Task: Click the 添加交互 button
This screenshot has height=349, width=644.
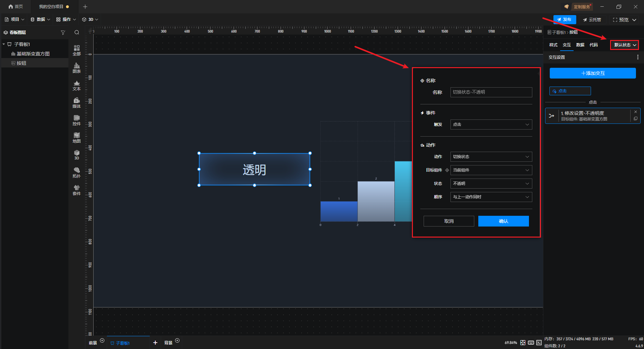Action: click(593, 73)
